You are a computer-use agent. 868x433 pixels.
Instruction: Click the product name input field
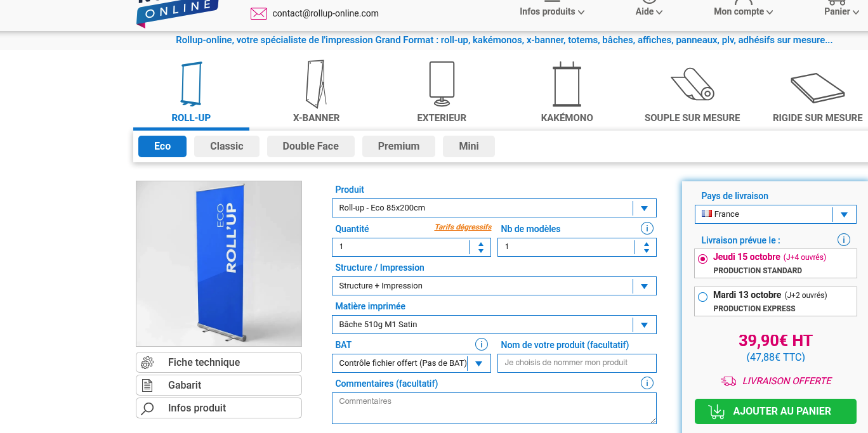coord(577,363)
